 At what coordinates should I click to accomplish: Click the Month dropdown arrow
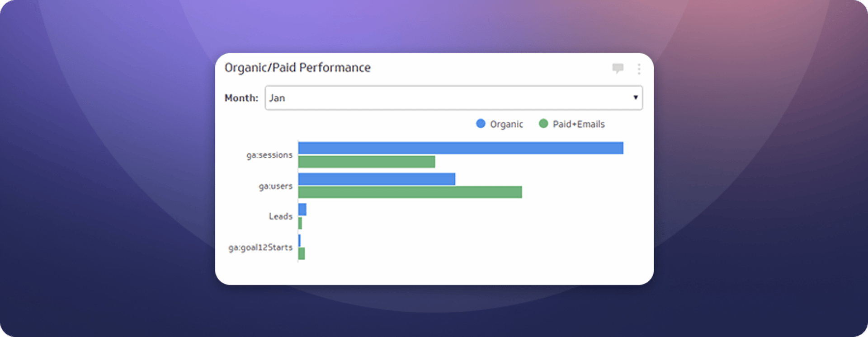coord(635,98)
